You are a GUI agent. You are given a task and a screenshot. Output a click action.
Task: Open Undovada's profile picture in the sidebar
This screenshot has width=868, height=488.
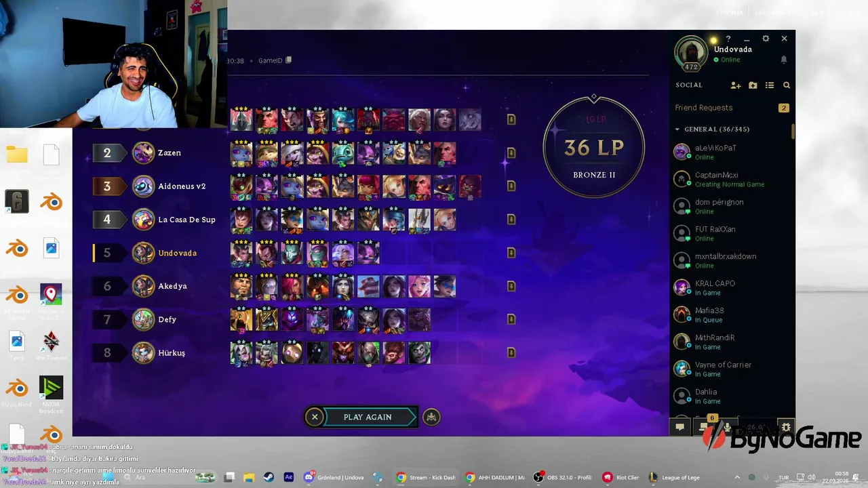tap(691, 53)
